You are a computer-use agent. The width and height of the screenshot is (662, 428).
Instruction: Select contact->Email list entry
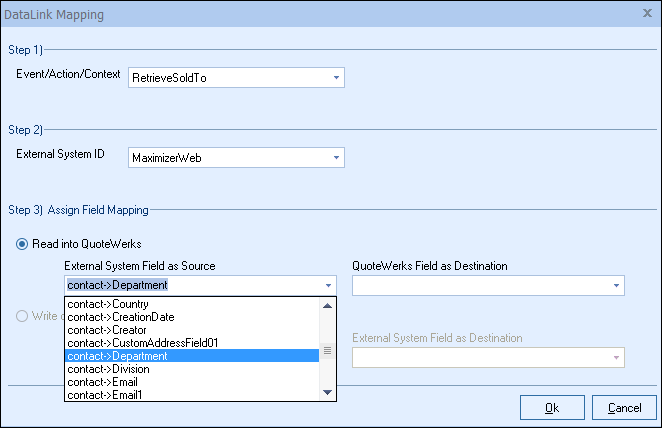coord(190,381)
